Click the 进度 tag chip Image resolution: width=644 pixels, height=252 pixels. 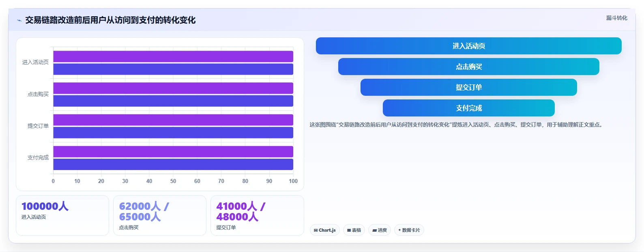tap(380, 230)
